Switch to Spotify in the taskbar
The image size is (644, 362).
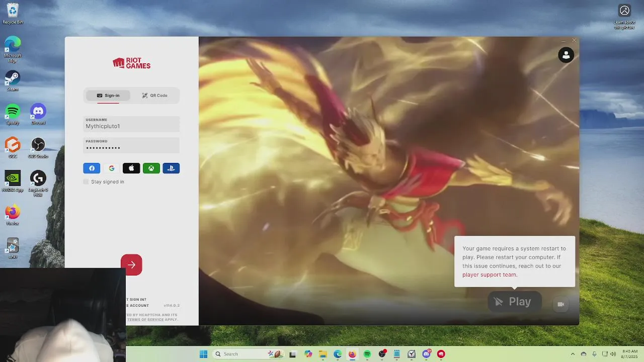click(367, 354)
